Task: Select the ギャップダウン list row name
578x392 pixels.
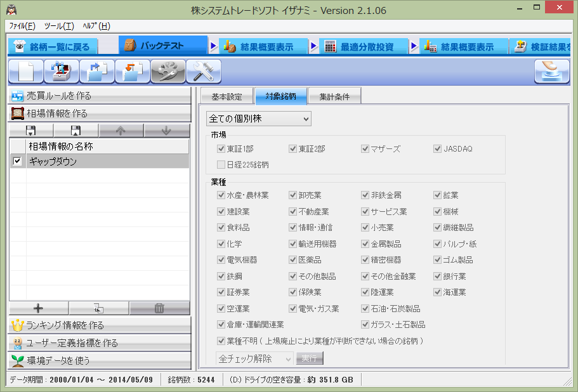Action: click(53, 161)
